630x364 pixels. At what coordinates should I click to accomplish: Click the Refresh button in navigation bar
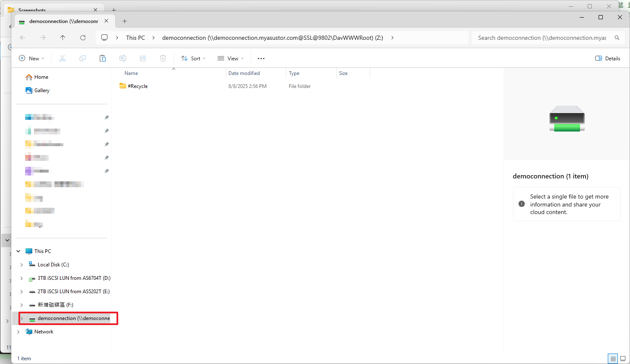point(83,38)
